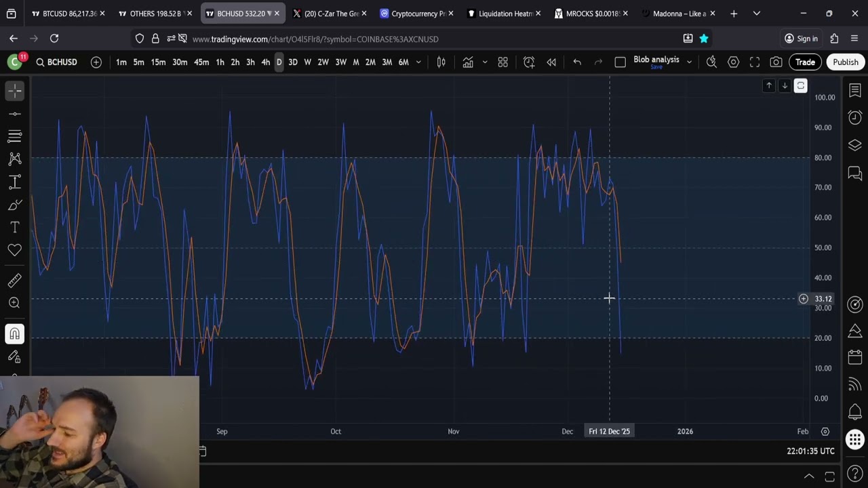Screen dimensions: 868x488
Task: Open indicator templates layout grid
Action: point(503,62)
